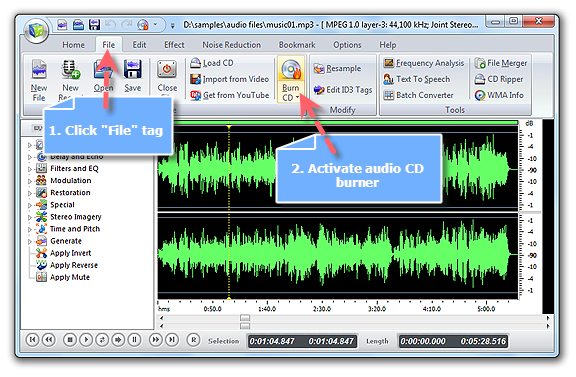Open the Text To Speech tool
This screenshot has width=576, height=377.
coord(416,79)
